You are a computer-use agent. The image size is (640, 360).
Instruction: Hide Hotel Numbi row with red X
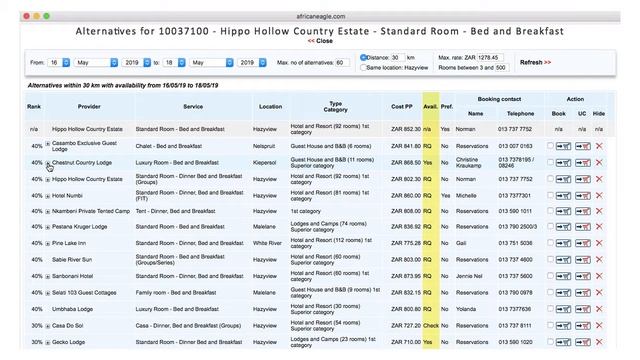tap(599, 196)
